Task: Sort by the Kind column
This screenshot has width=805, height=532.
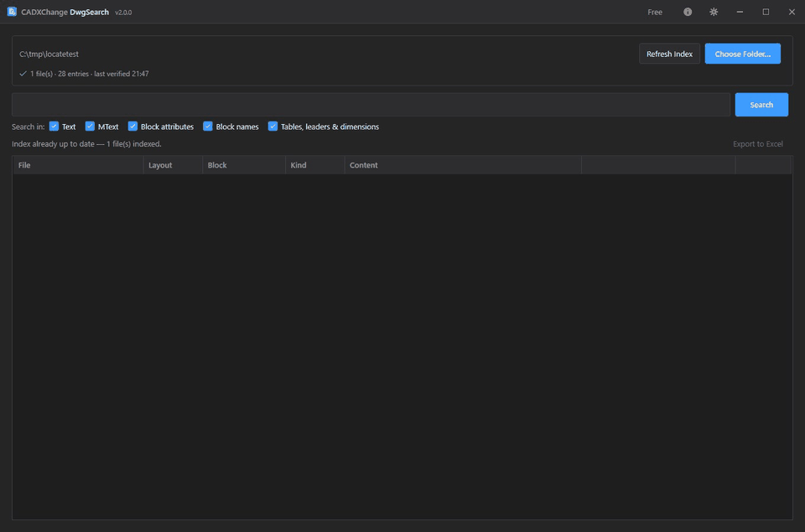Action: pyautogui.click(x=314, y=165)
